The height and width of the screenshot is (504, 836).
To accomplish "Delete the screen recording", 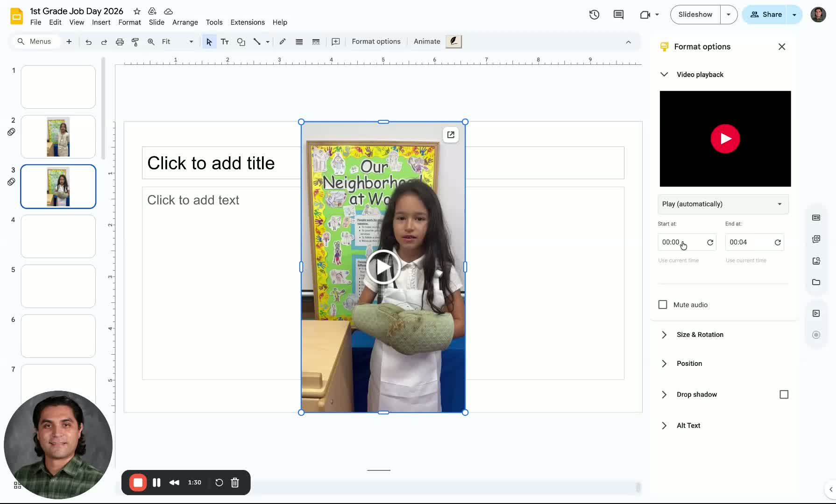I will [x=235, y=483].
